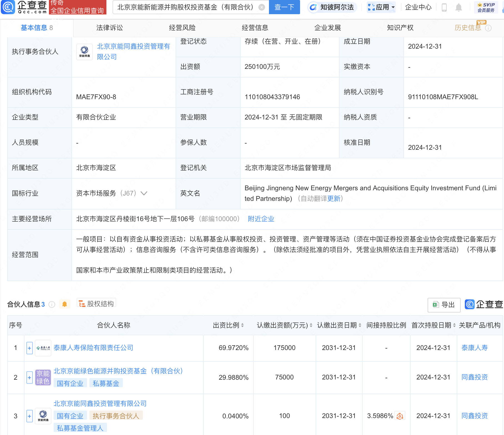Open 泰康人寿 related product link
The height and width of the screenshot is (435, 504).
coord(475,348)
